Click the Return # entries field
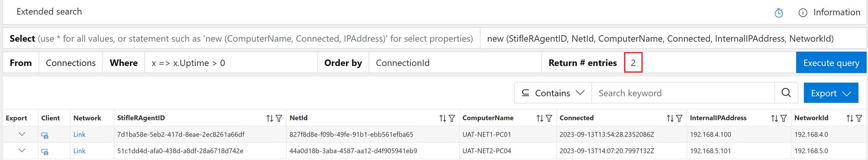Screen dimensions: 868x160 (633, 63)
